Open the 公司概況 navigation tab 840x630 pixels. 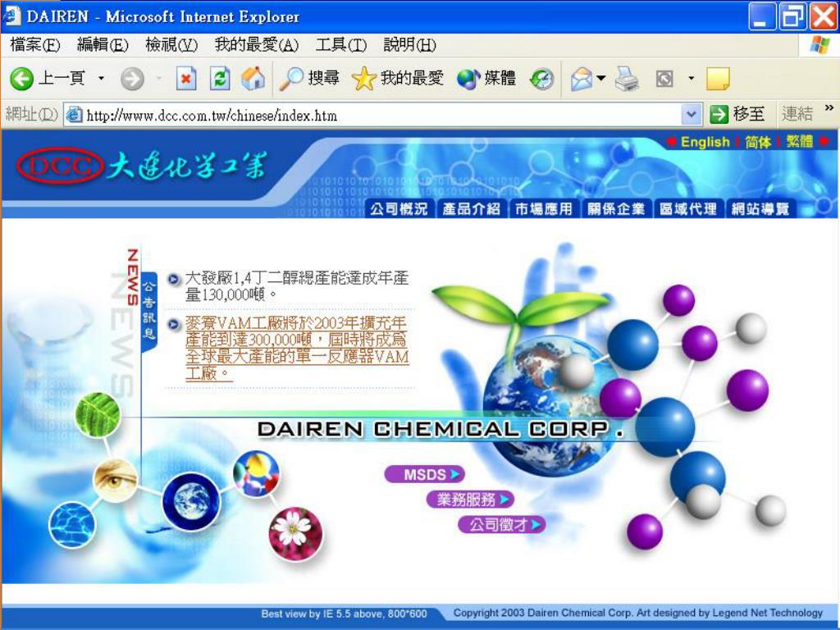399,209
